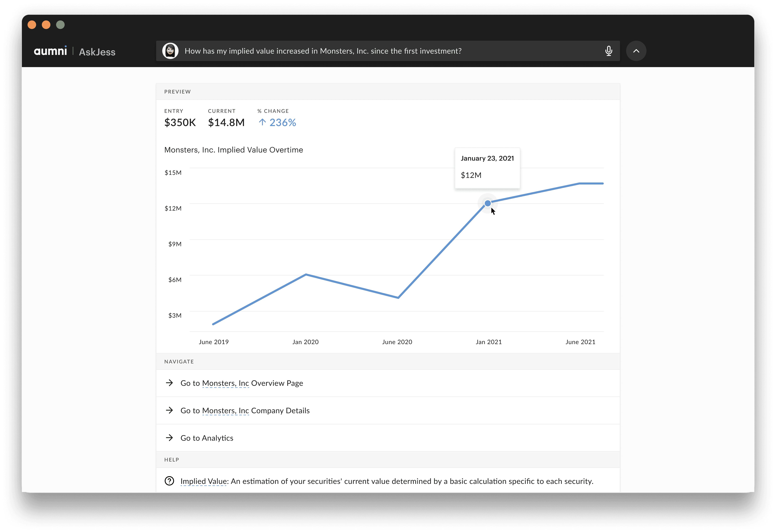Click arrow icon beside Company Details
Screen dimensions: 776x532
click(170, 410)
